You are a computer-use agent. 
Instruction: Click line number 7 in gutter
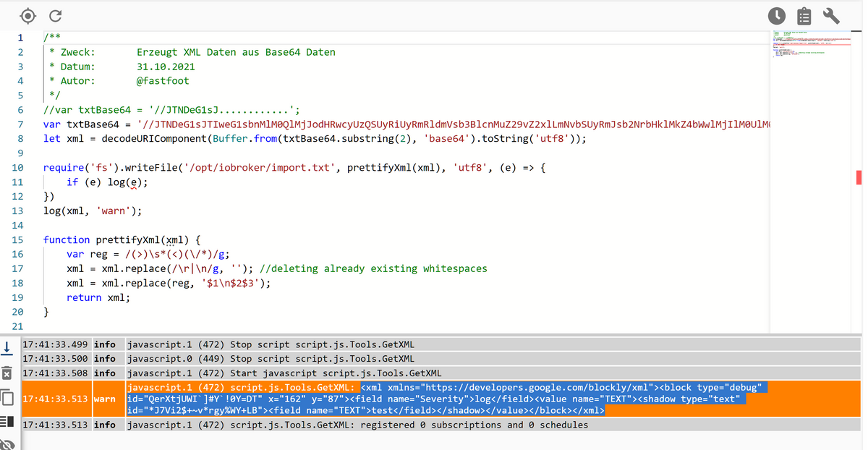(x=20, y=124)
